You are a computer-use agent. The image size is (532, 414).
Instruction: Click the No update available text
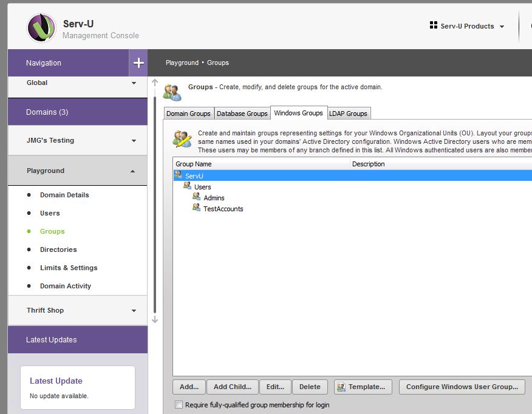coord(59,396)
